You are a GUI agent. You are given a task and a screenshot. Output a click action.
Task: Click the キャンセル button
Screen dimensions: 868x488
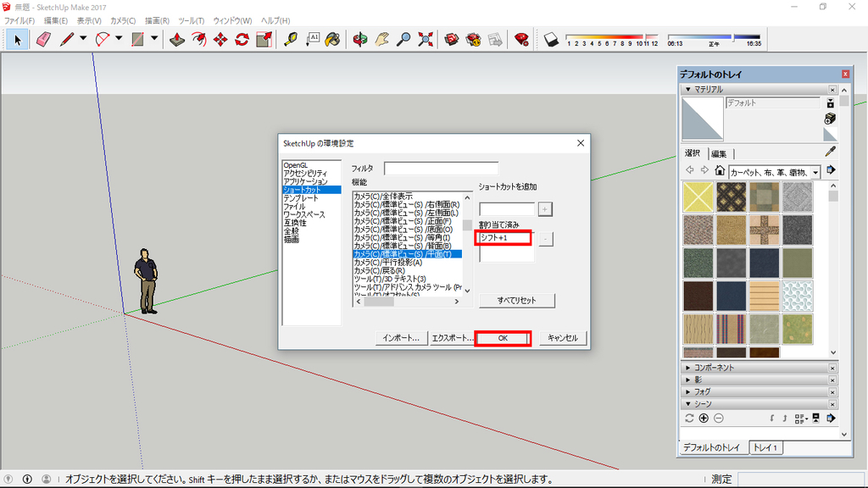[x=563, y=338]
